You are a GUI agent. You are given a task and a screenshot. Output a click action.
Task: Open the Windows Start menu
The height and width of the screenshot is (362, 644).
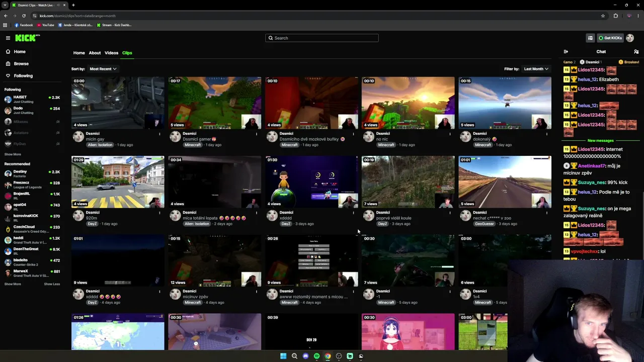[283, 356]
